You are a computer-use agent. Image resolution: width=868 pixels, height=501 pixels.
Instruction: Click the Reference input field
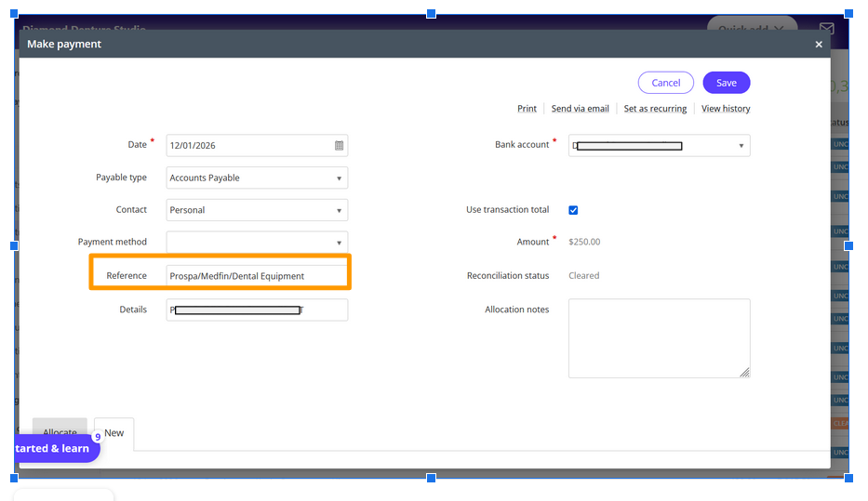click(257, 275)
